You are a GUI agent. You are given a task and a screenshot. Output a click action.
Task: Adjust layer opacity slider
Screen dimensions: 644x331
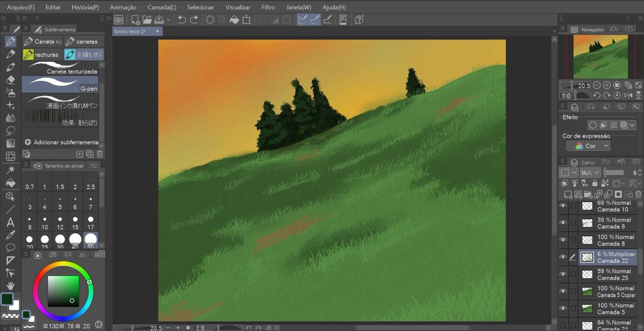click(x=614, y=172)
